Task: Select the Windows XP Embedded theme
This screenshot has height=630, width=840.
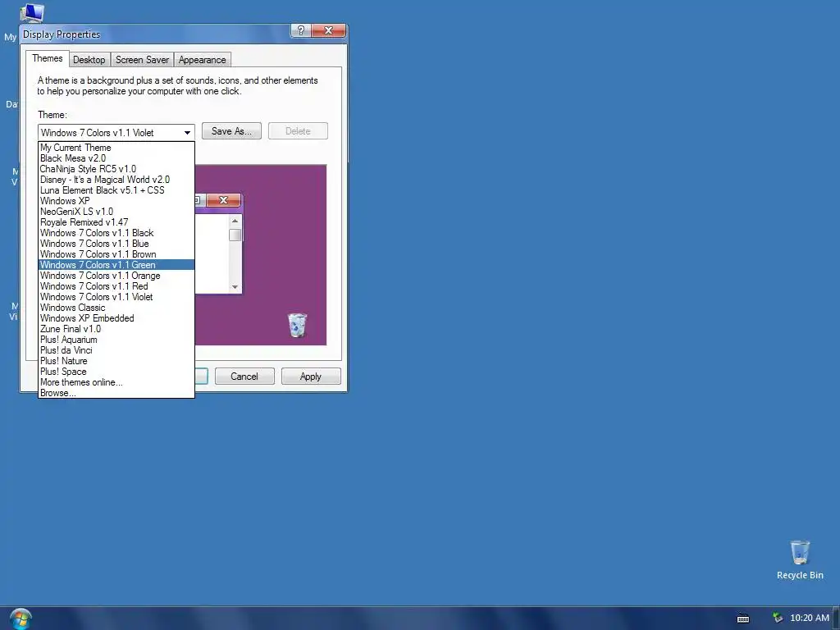Action: click(116, 318)
